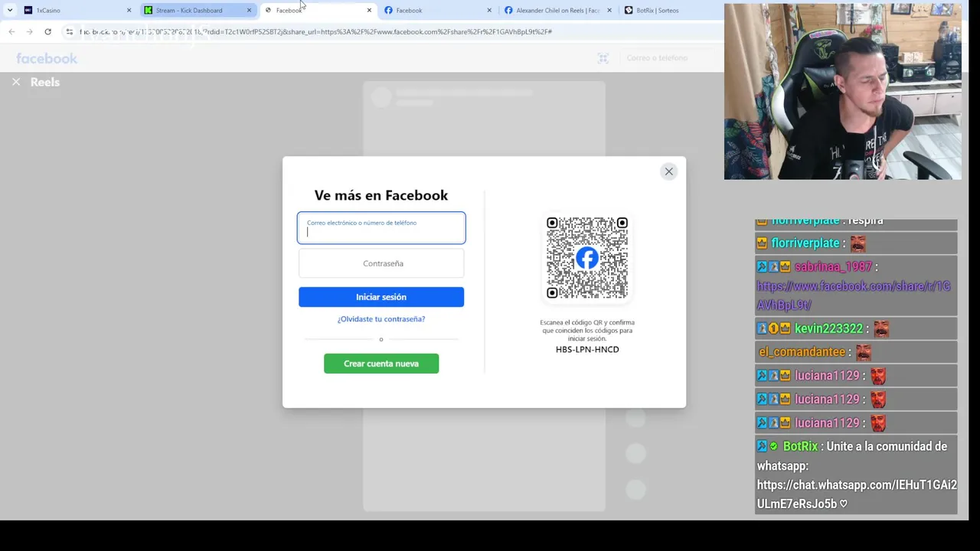Close the 1xCasino tab
The width and height of the screenshot is (980, 551).
click(x=129, y=10)
